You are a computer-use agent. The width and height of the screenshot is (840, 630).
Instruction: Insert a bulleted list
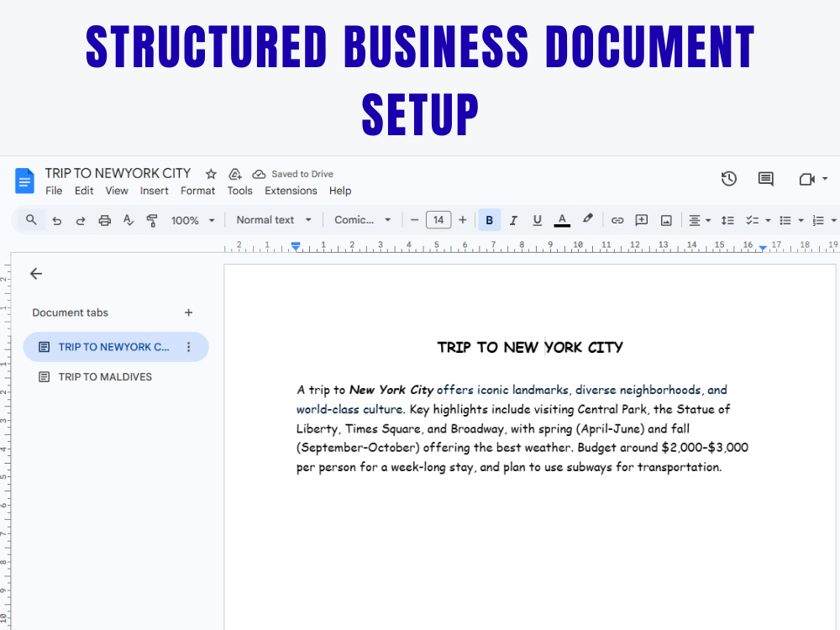pyautogui.click(x=785, y=221)
